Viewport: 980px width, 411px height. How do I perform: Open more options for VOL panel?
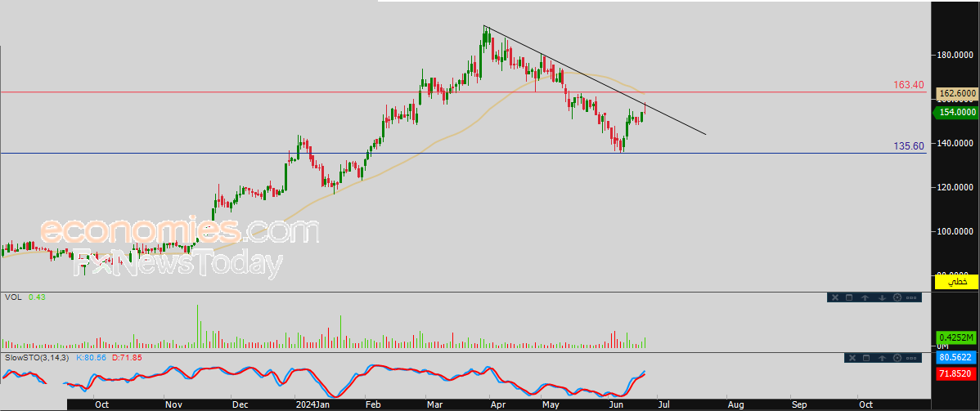(911, 297)
